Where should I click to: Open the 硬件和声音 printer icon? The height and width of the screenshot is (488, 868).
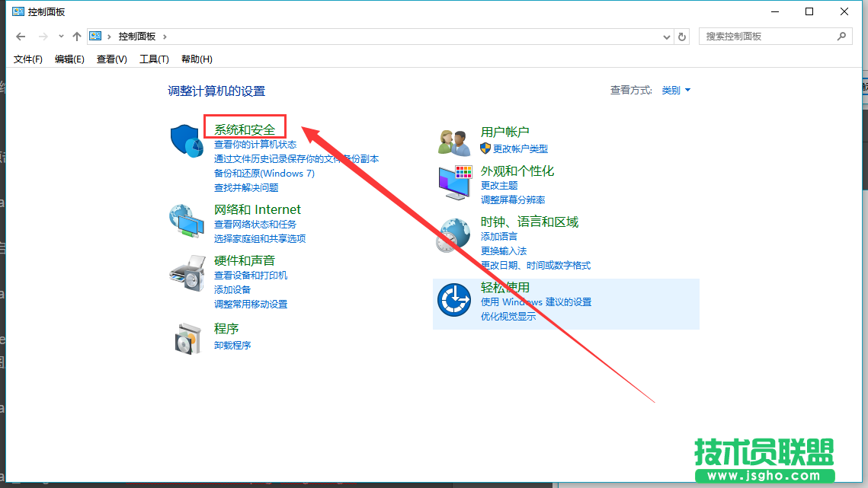pos(187,274)
